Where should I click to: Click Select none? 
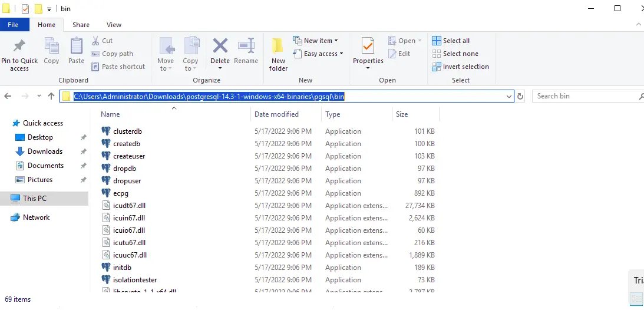pos(455,54)
